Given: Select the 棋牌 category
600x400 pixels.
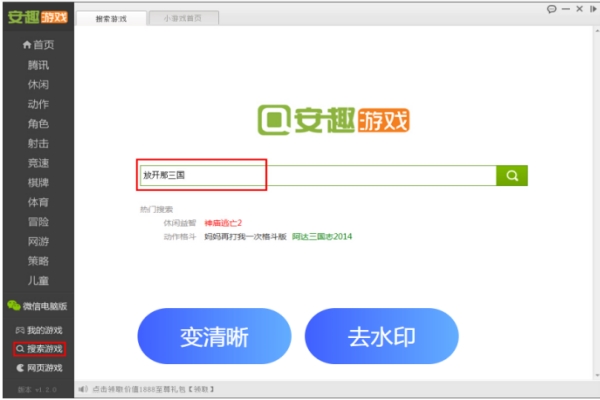Looking at the screenshot, I should pos(38,183).
